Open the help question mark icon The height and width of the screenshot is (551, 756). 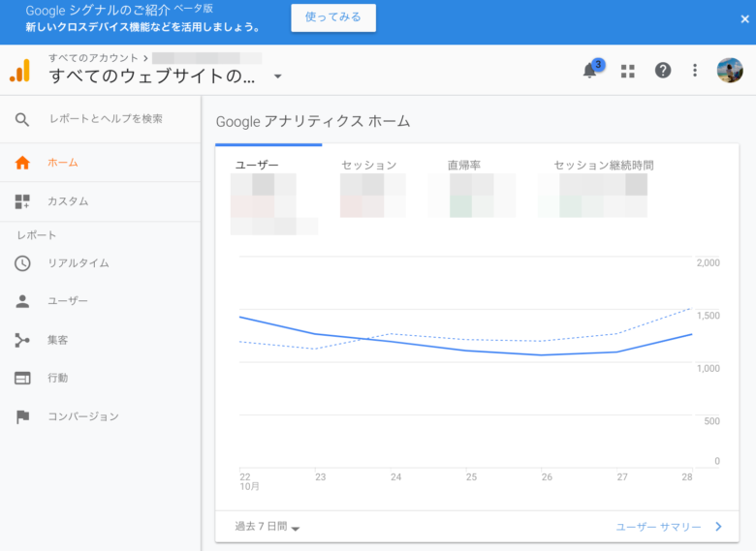(x=663, y=71)
